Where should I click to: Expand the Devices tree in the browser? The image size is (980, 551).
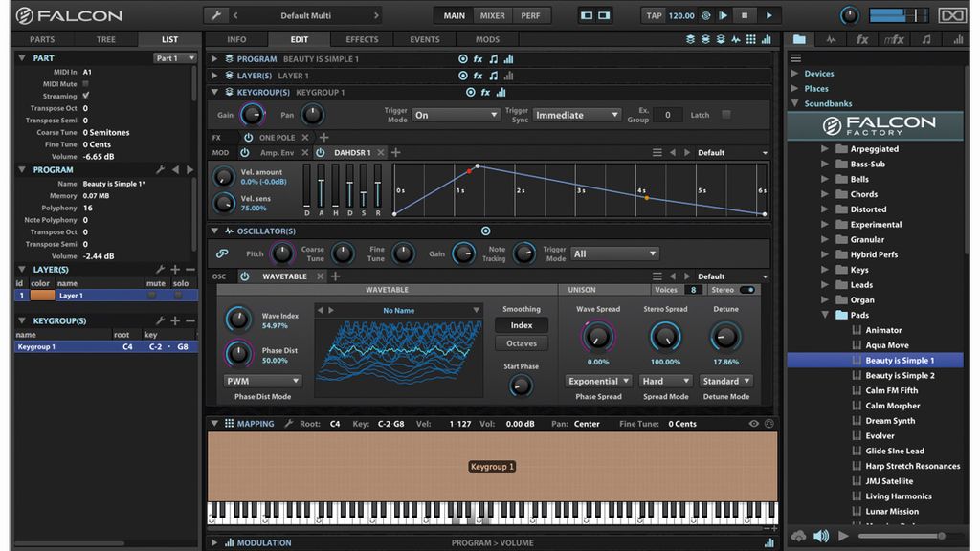click(x=795, y=73)
